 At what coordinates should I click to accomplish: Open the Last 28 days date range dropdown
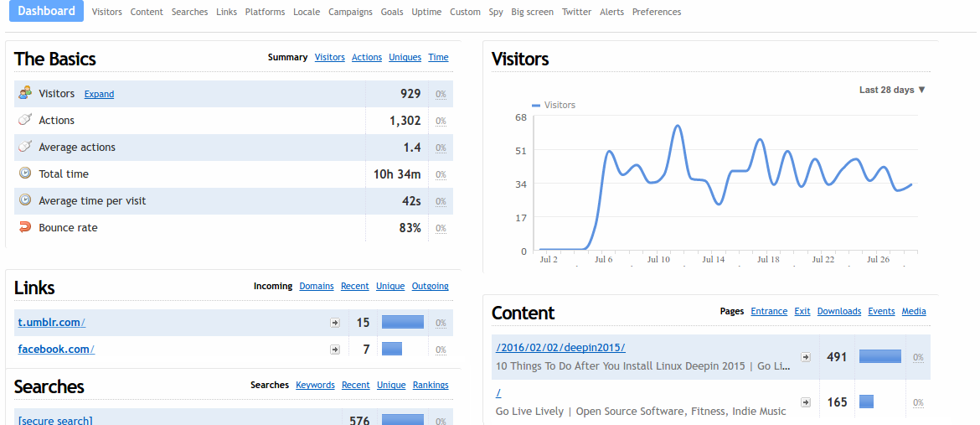[892, 90]
